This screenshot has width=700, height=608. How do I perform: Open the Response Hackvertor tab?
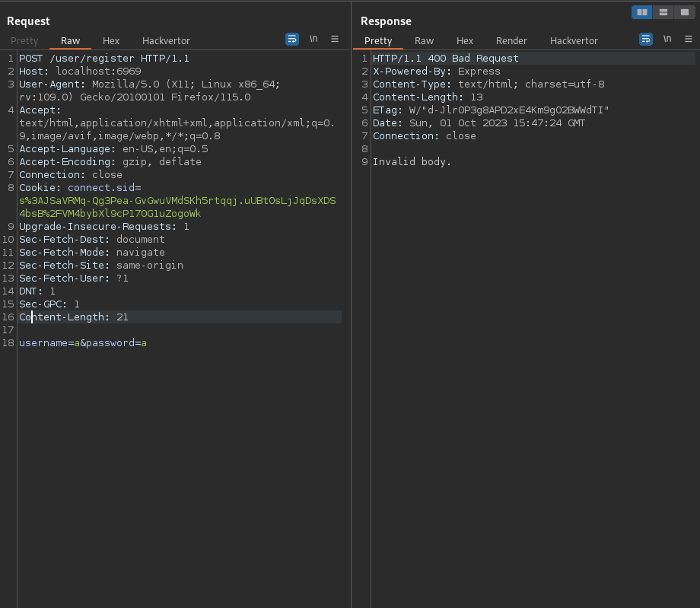(574, 40)
